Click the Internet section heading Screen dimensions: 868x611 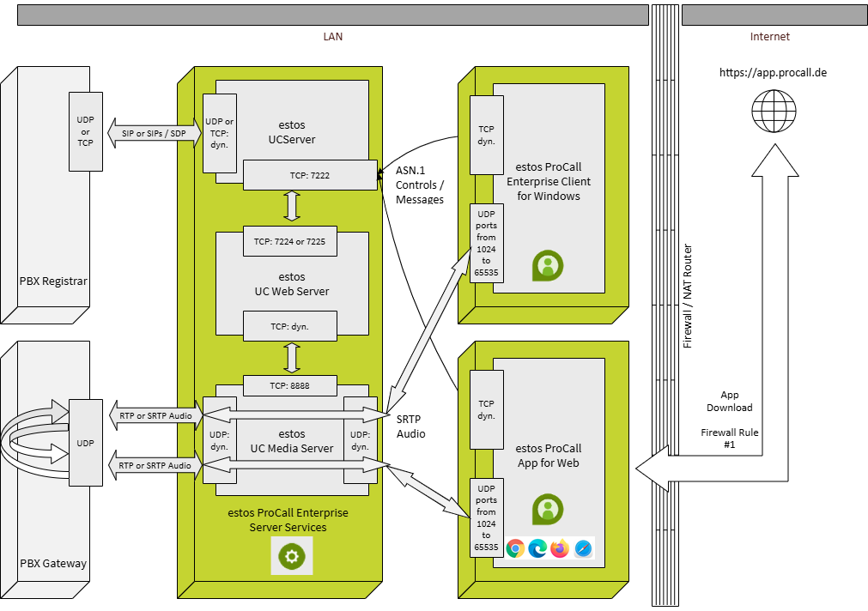coord(769,37)
